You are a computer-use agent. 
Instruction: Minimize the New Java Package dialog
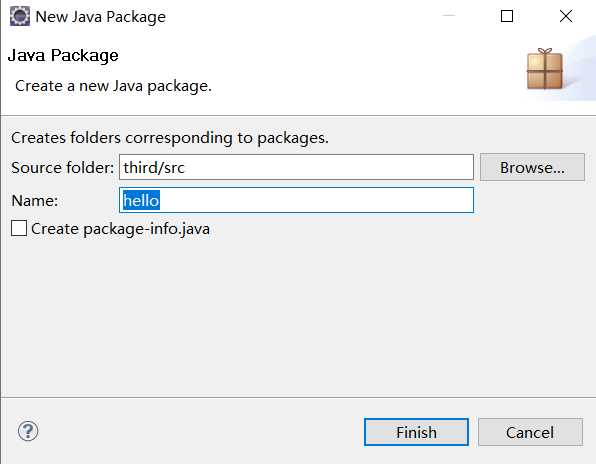(x=449, y=16)
